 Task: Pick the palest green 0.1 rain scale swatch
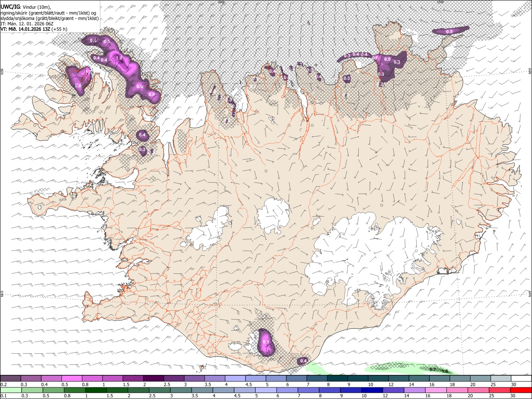point(11,390)
